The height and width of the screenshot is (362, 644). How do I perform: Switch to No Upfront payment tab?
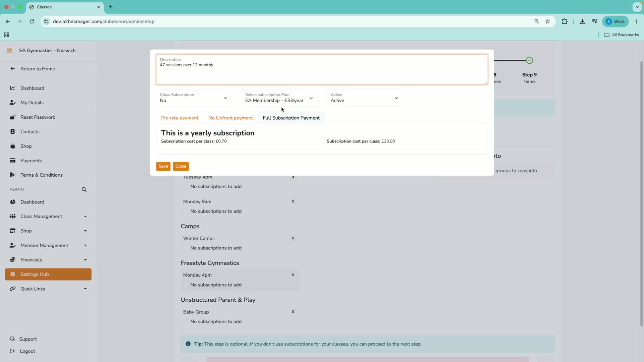(x=231, y=118)
